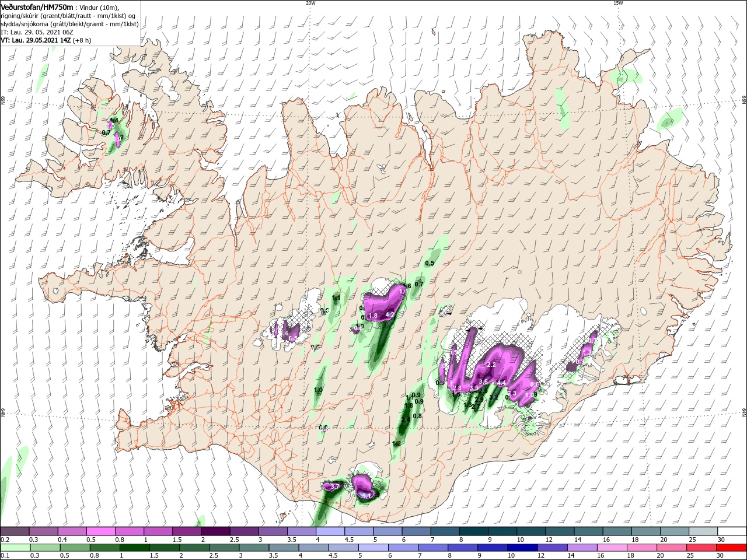Image resolution: width=747 pixels, height=560 pixels.
Task: Select the dark purple upper swatch between 2 and 2.5
Action: point(215,531)
